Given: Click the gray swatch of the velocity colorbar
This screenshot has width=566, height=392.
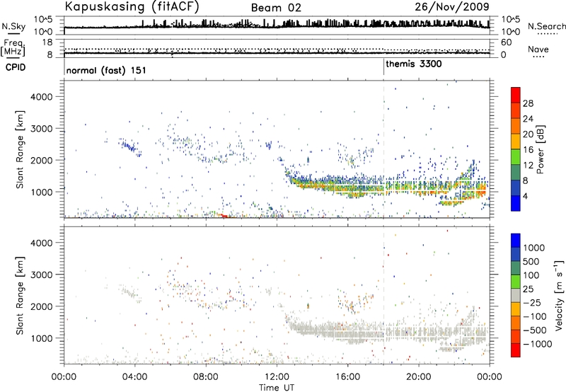Looking at the screenshot, I should [x=516, y=296].
